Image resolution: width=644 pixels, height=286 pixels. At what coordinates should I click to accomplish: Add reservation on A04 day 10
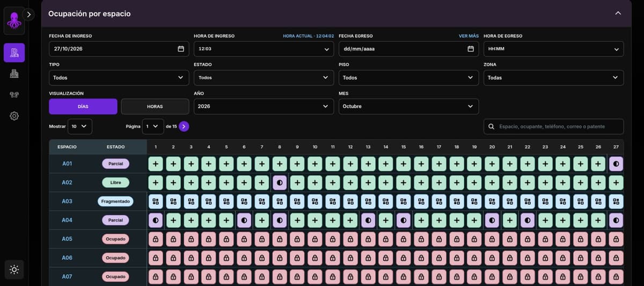pyautogui.click(x=315, y=220)
